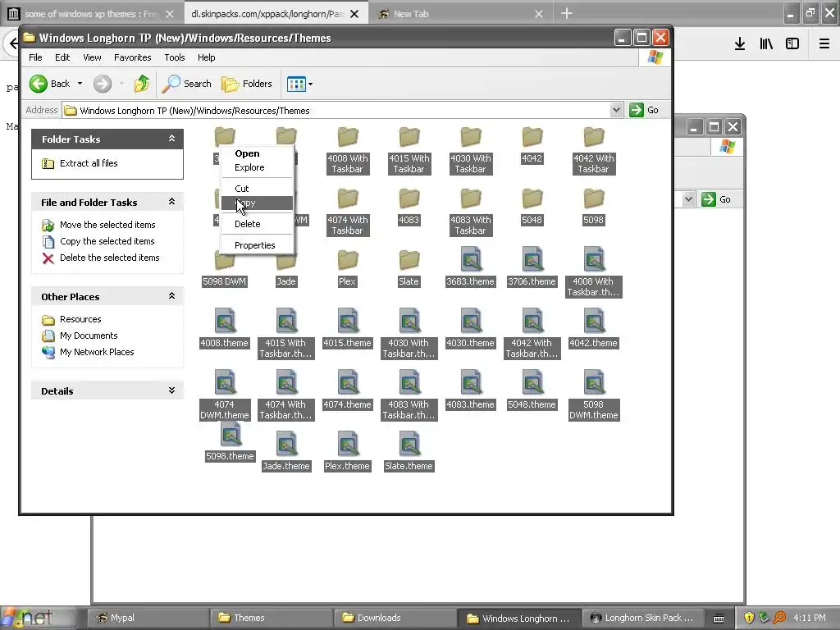This screenshot has height=630, width=840.
Task: Choose Delete in context menu
Action: [x=257, y=224]
